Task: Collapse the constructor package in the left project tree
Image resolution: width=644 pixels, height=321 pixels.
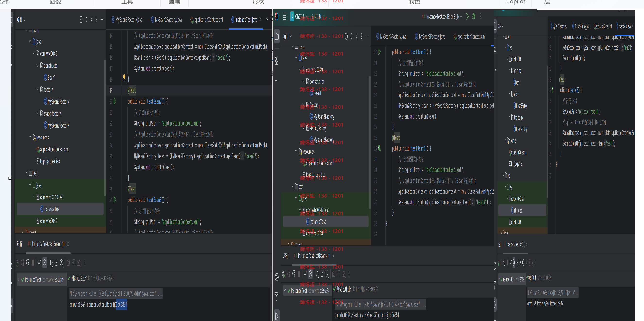Action: pos(37,66)
